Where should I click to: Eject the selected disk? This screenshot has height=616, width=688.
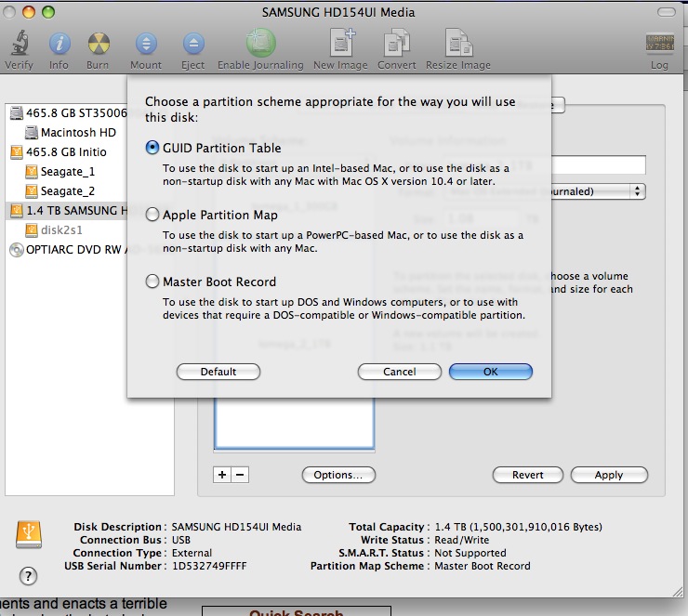(x=192, y=43)
